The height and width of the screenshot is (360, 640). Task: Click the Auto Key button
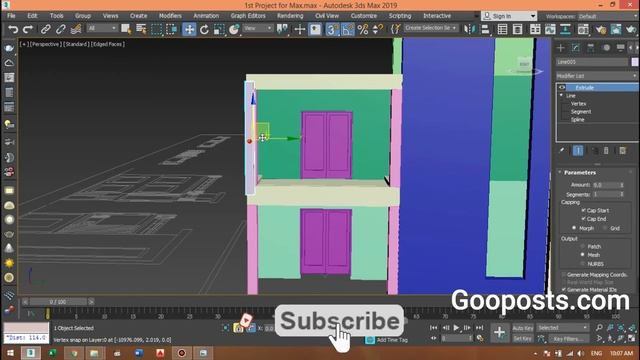[523, 328]
